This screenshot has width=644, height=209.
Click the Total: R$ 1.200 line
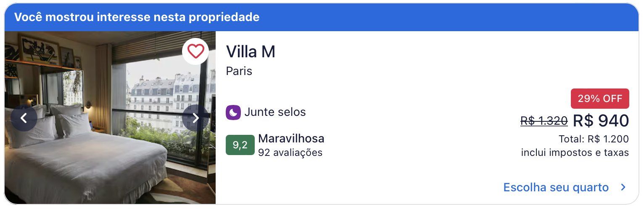[x=594, y=139]
